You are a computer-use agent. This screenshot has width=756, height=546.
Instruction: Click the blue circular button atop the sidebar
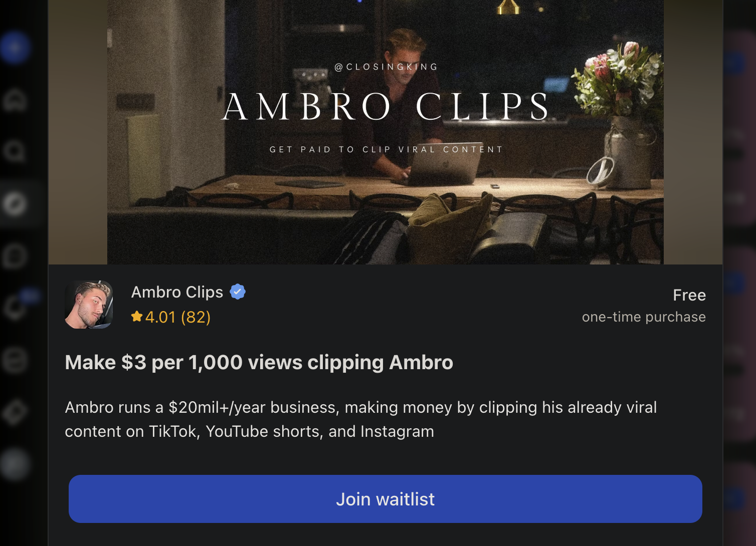pyautogui.click(x=15, y=48)
